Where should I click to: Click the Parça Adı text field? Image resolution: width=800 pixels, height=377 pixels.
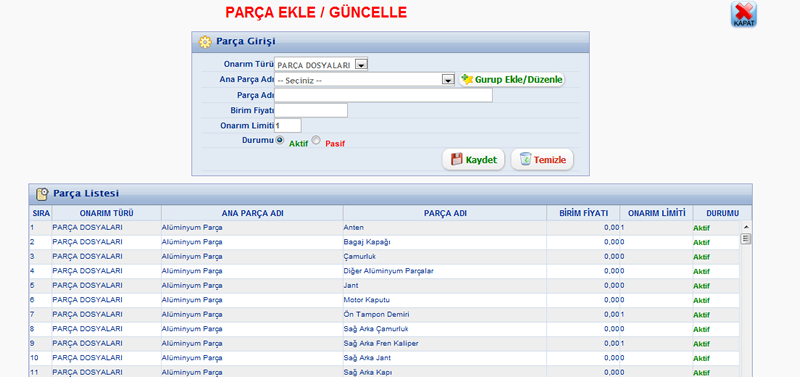point(383,95)
